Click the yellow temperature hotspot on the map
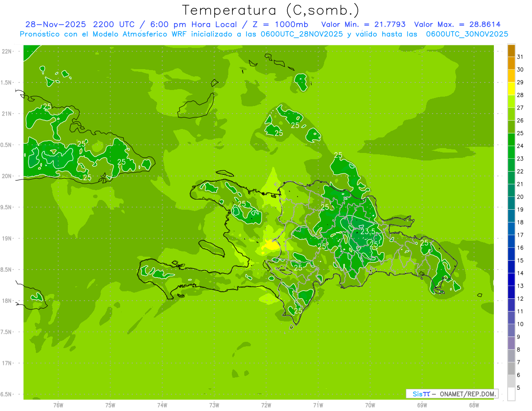 pos(271,244)
